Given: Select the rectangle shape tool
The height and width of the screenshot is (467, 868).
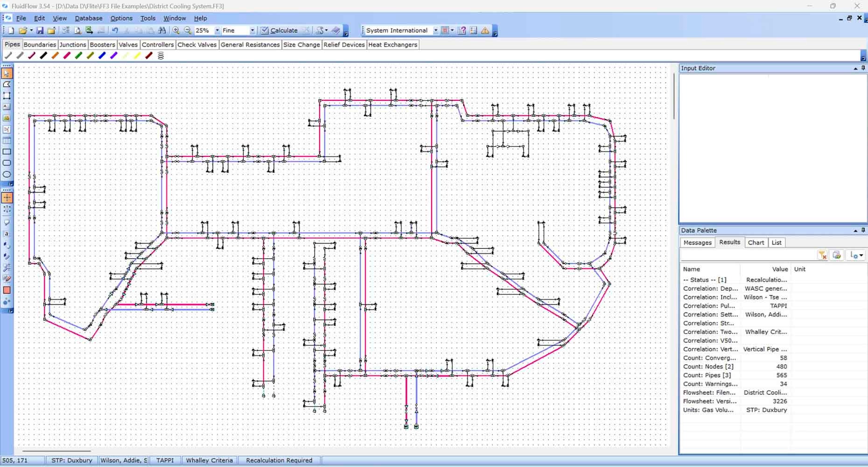Looking at the screenshot, I should coord(7,152).
